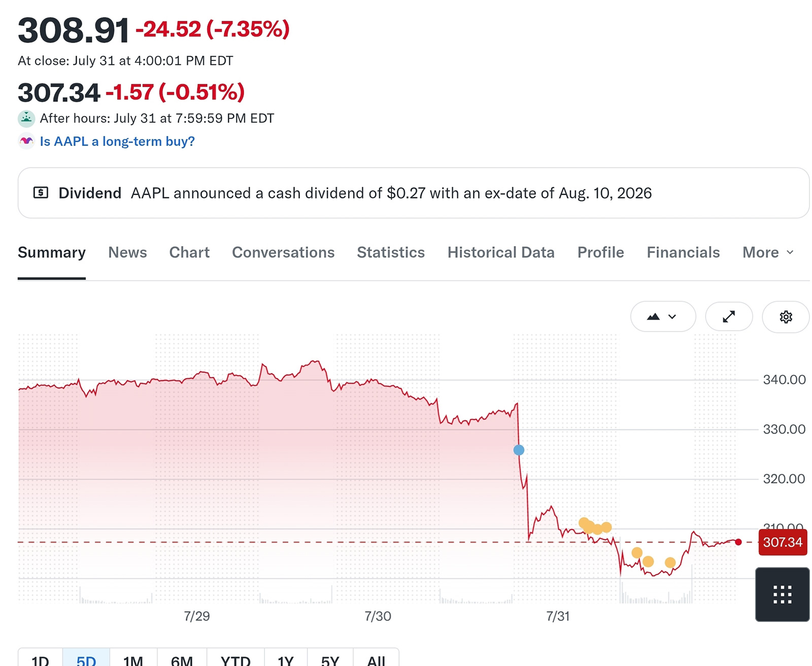
Task: Select the 1D time range
Action: pos(40,660)
